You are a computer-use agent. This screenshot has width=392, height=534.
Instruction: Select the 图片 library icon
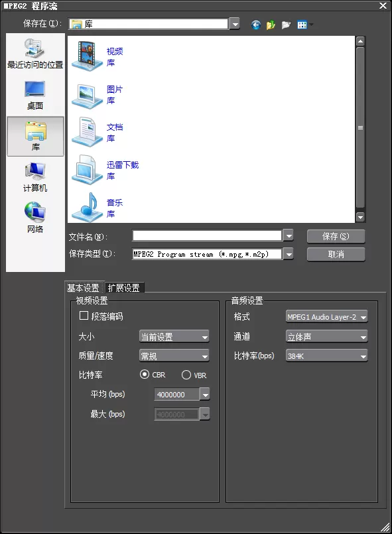[x=87, y=96]
